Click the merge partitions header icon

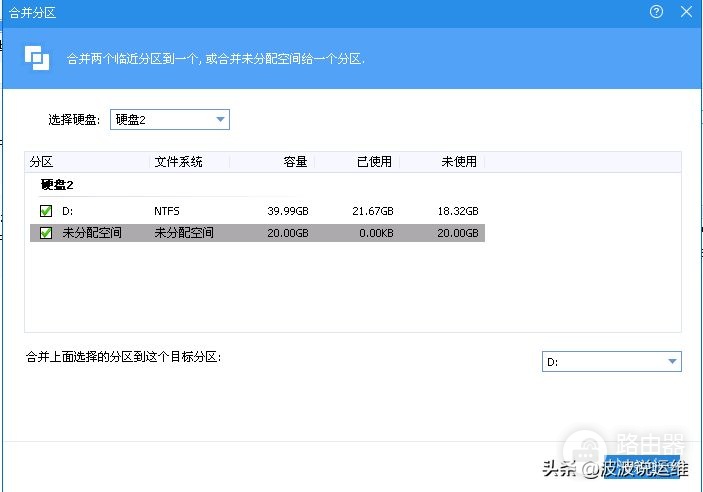(x=37, y=58)
